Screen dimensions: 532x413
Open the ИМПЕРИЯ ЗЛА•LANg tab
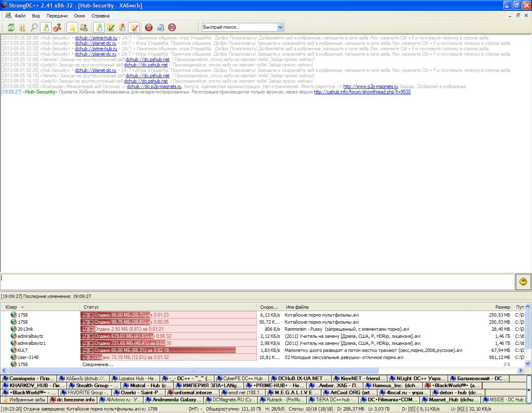point(209,386)
